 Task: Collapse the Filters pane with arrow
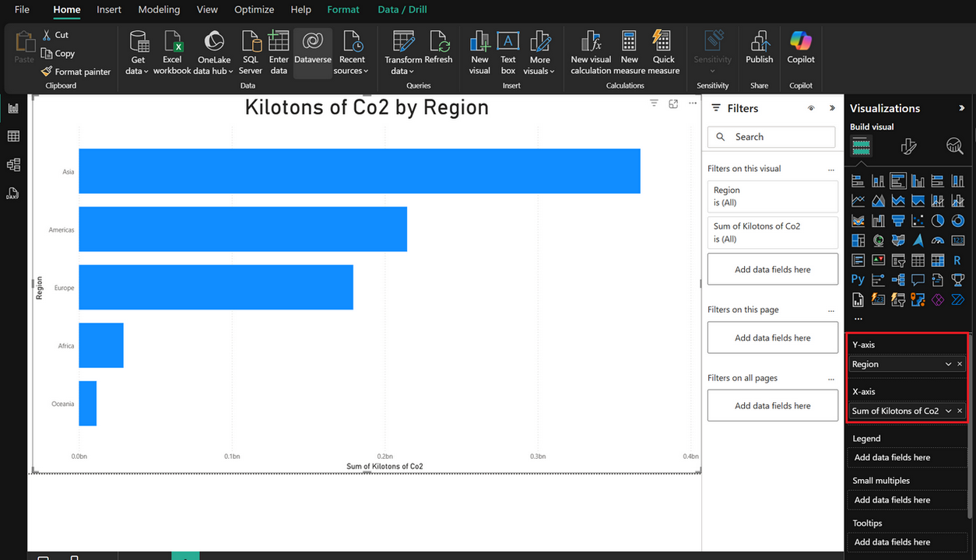coord(832,108)
